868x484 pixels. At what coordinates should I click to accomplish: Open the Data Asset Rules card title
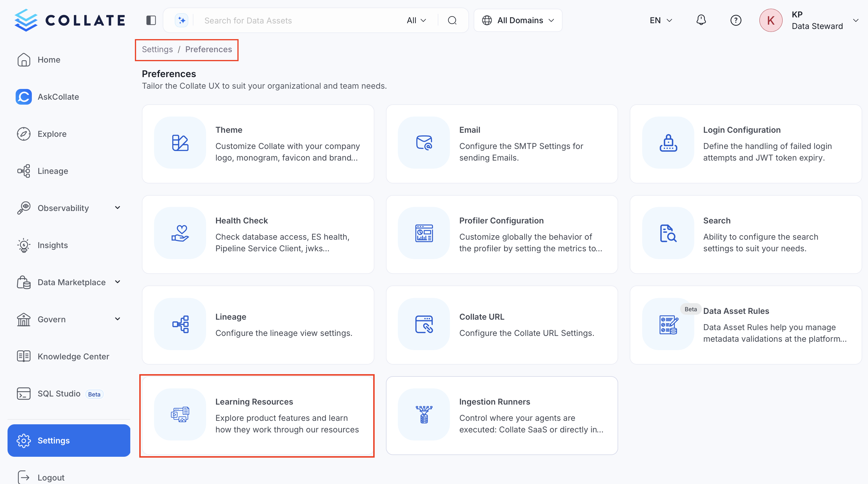736,311
